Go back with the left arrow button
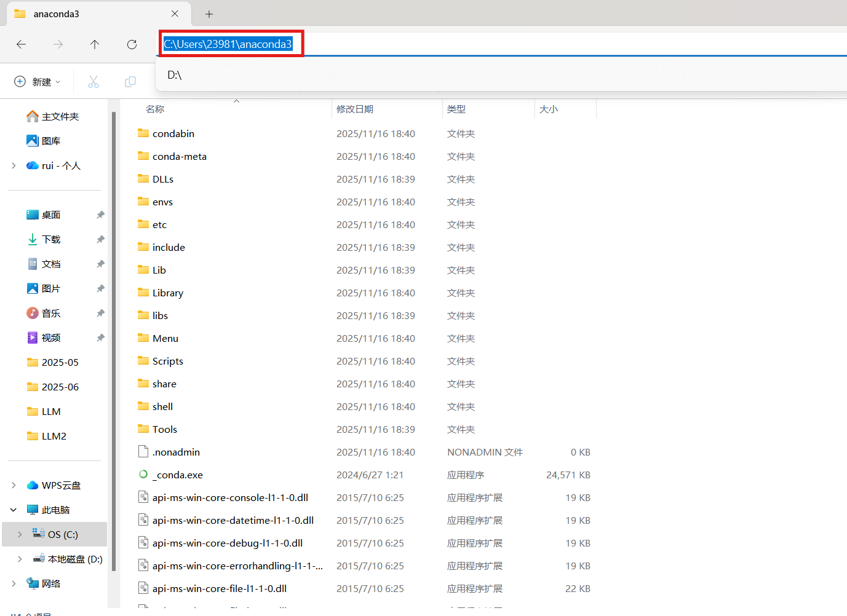Image resolution: width=847 pixels, height=616 pixels. point(21,44)
